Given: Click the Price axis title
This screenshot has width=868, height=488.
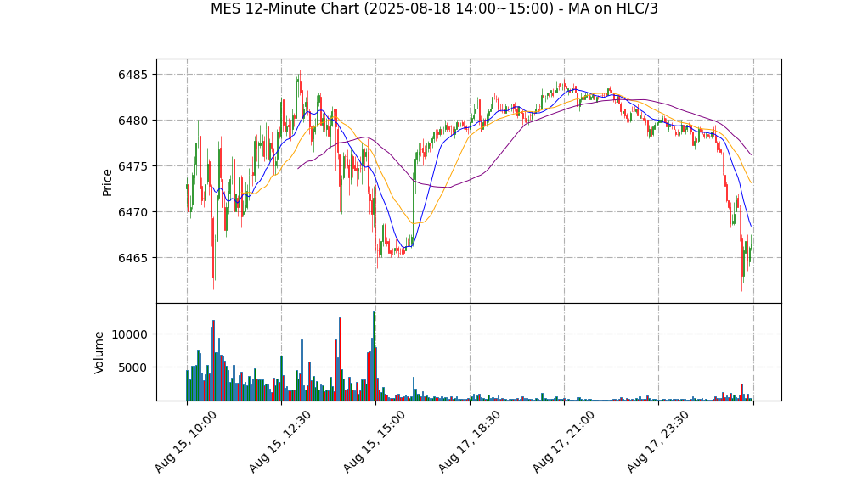Looking at the screenshot, I should point(107,183).
